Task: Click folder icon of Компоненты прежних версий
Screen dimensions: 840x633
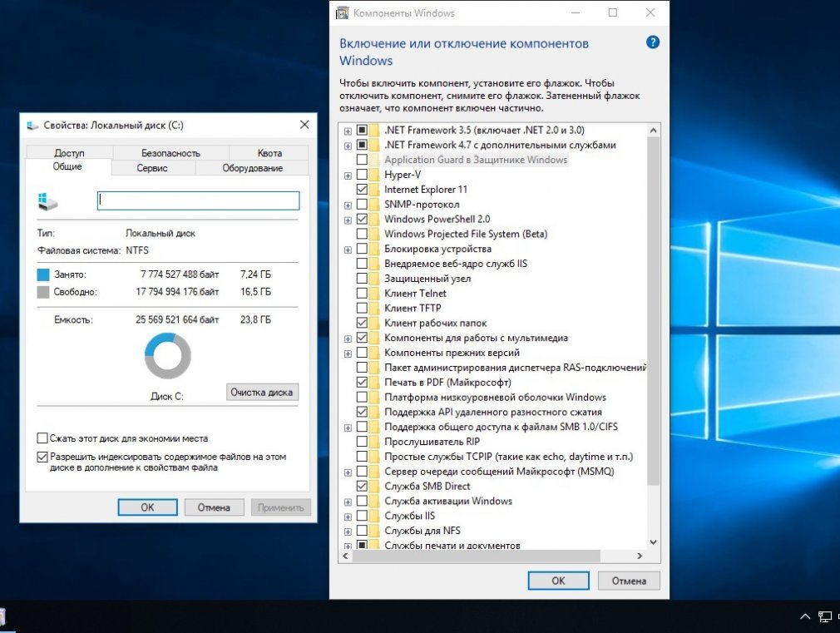Action: tap(374, 353)
